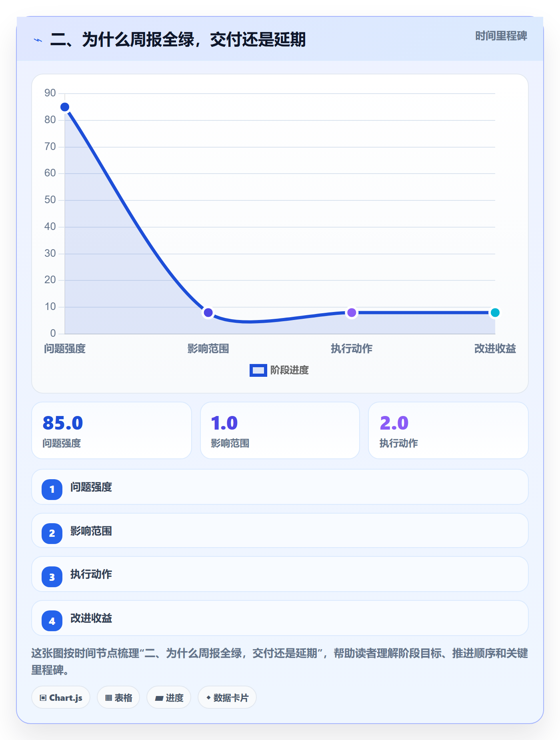Toggle the 阶段进度 legend swatch
Screen dimensions: 560x740
point(258,370)
